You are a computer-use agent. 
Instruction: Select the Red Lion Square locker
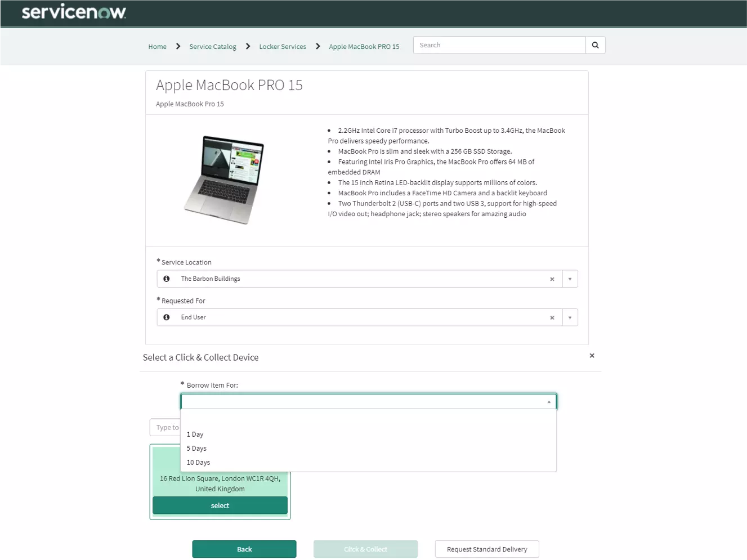(220, 505)
